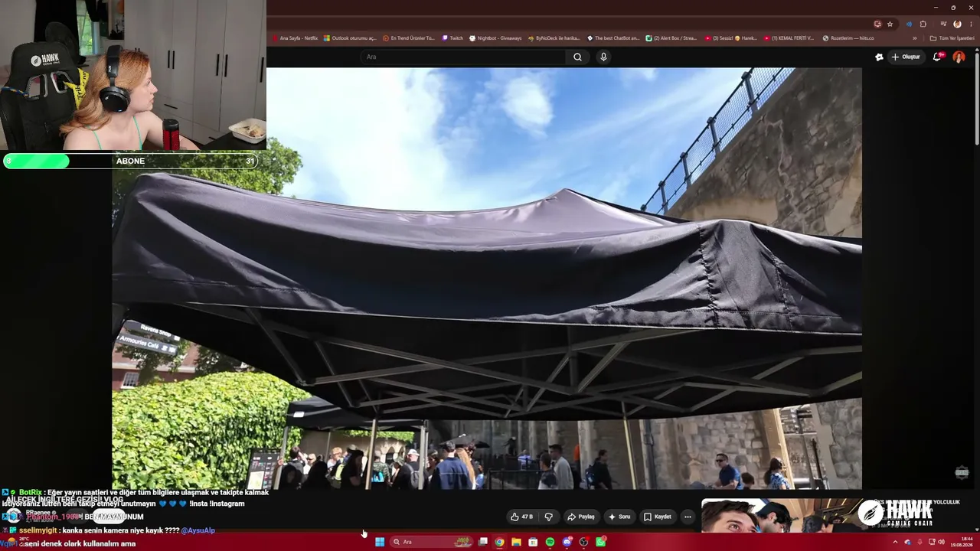
Task: Open the Outlook oturumu aç bookmark
Action: 350,38
